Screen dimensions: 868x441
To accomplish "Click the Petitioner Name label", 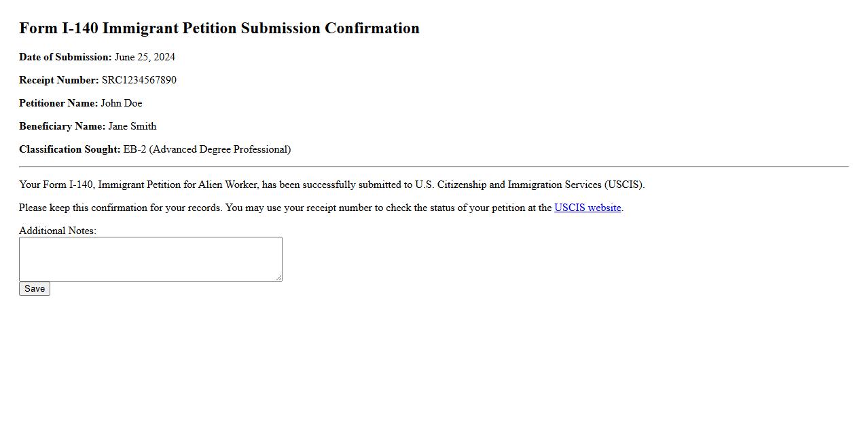I will pos(58,103).
